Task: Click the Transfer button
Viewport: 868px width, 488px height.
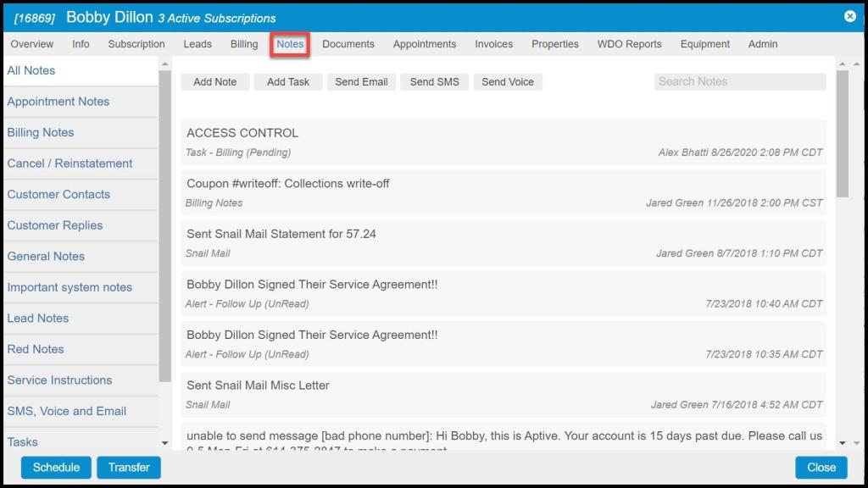Action: tap(129, 467)
